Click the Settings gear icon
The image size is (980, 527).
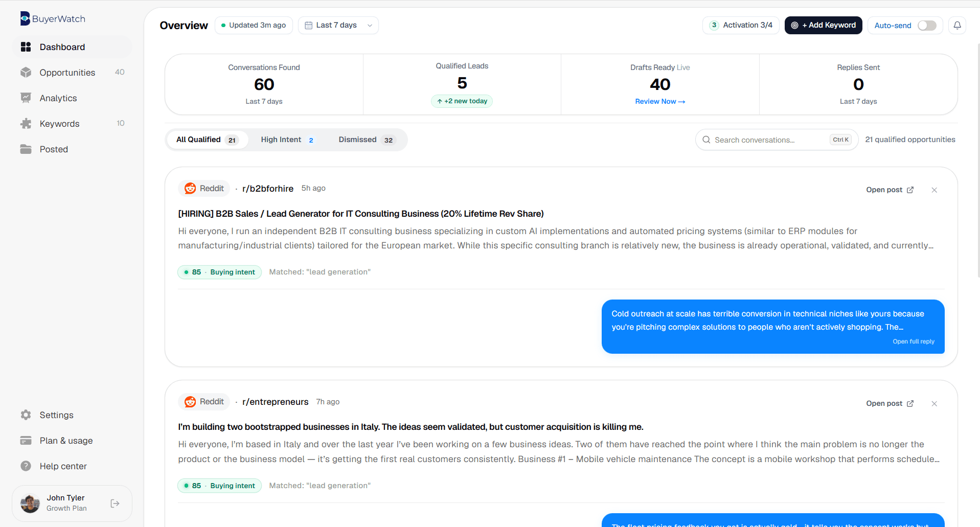click(26, 415)
